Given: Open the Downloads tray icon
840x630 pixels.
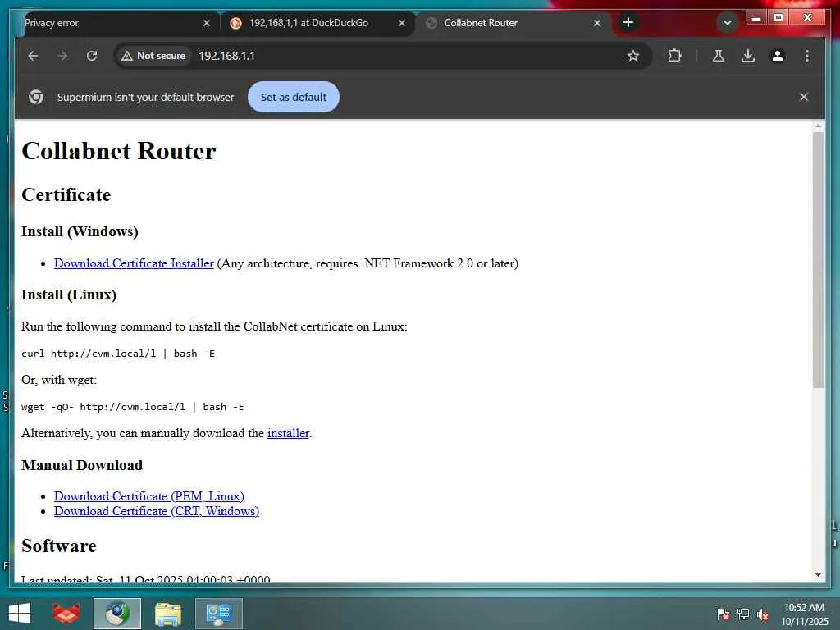Looking at the screenshot, I should coord(748,56).
